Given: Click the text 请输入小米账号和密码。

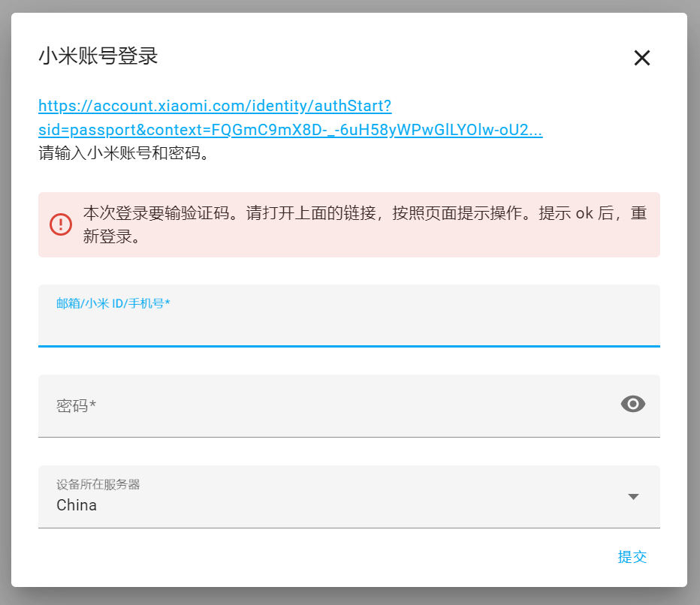Looking at the screenshot, I should tap(124, 153).
